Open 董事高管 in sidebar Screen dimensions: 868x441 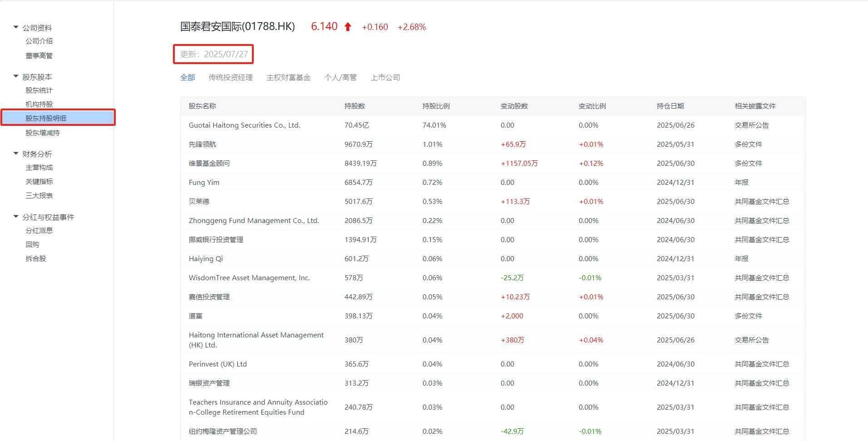[39, 55]
